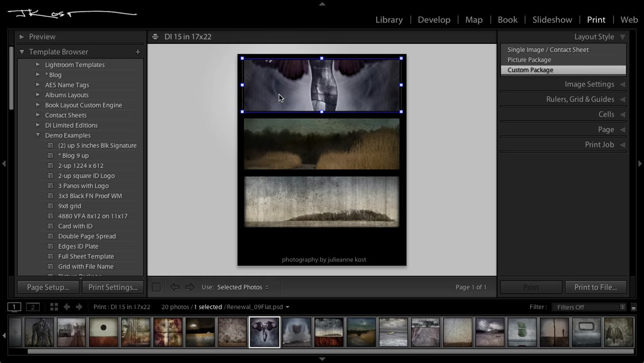Select the middle grass field image cell

click(x=322, y=144)
